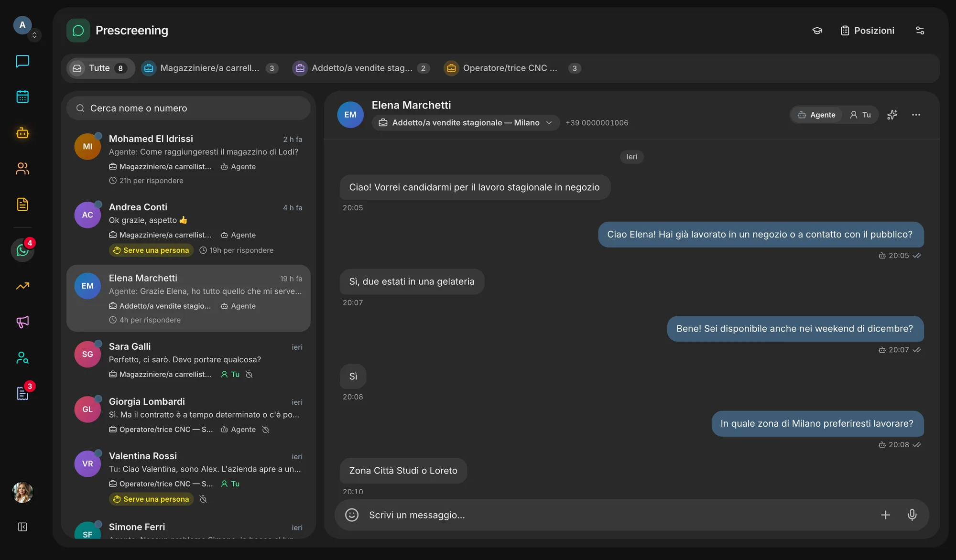The height and width of the screenshot is (560, 956).
Task: Open the three-dot more options menu
Action: coord(916,115)
